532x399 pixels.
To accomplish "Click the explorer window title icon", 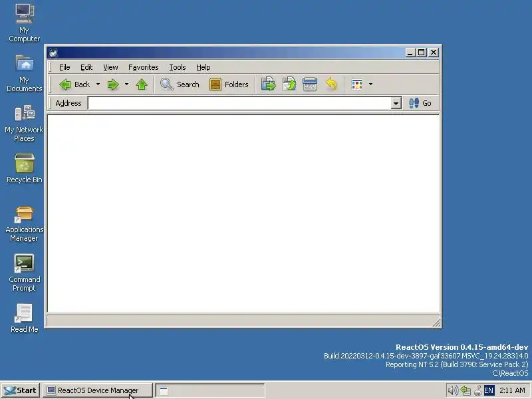I will (53, 53).
